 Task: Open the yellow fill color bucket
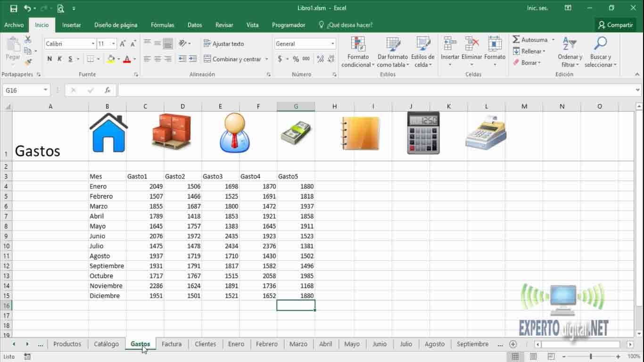pyautogui.click(x=111, y=59)
